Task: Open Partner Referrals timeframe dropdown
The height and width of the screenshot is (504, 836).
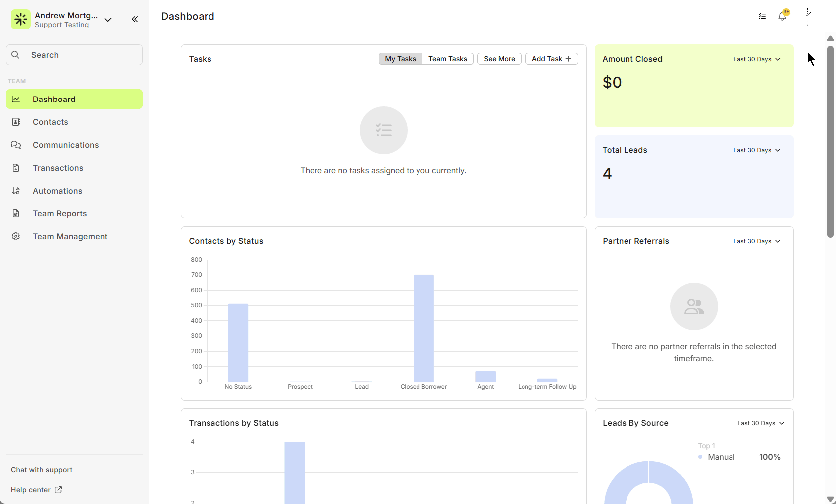Action: coord(757,241)
